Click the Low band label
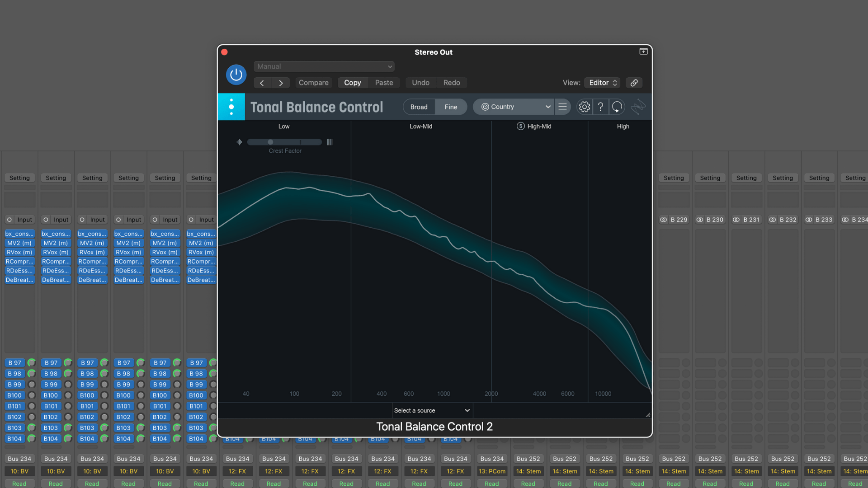The width and height of the screenshot is (868, 488). coord(284,127)
